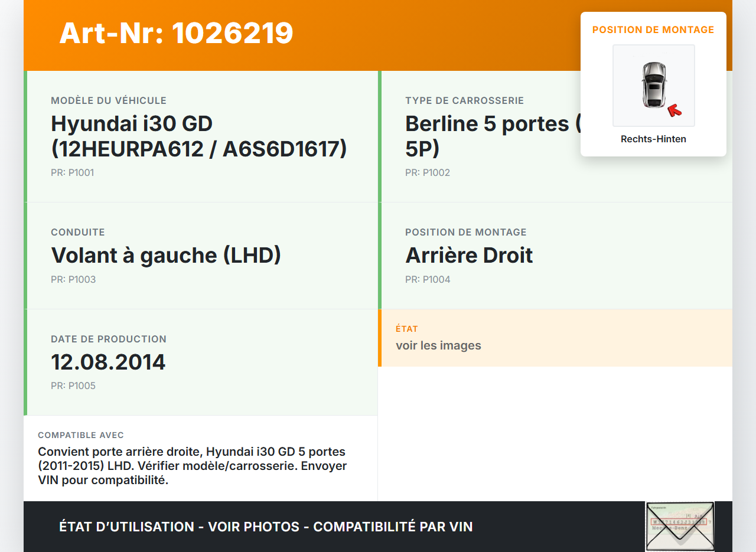This screenshot has height=552, width=756.
Task: Click the Art-Nr: 1026219 heading
Action: (176, 33)
